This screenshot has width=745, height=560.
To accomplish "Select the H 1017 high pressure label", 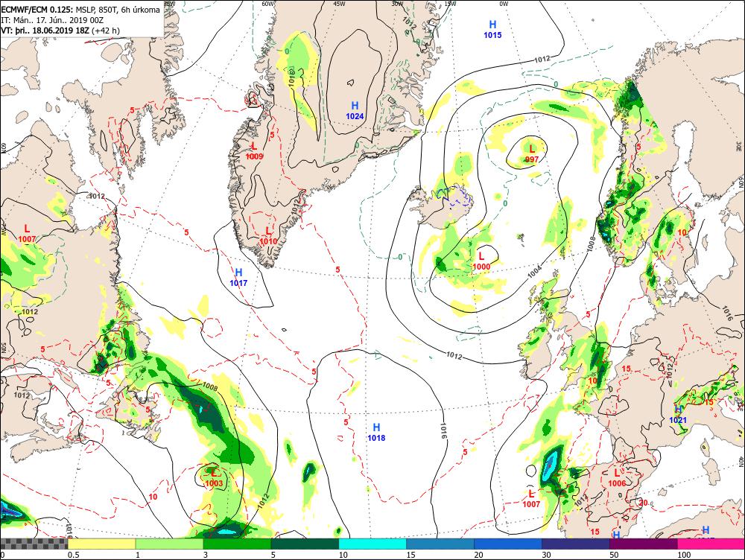I will [238, 277].
